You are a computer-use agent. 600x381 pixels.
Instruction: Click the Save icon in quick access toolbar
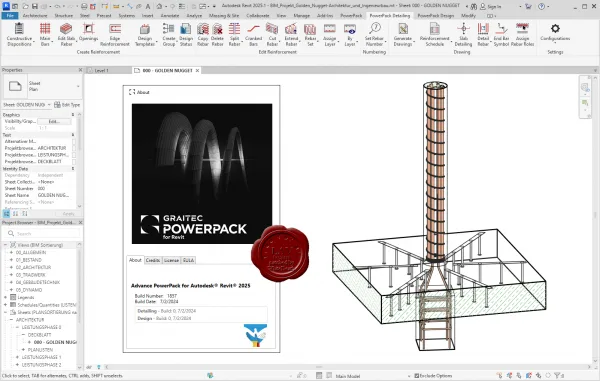point(34,7)
